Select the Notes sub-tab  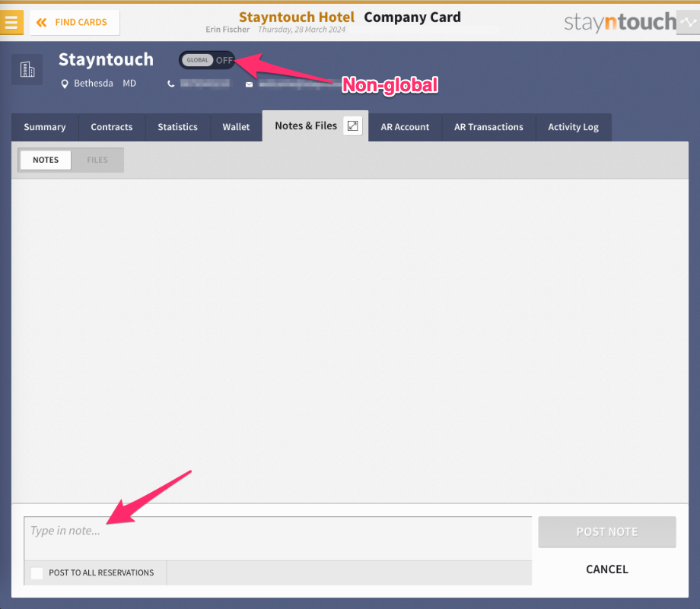click(46, 160)
